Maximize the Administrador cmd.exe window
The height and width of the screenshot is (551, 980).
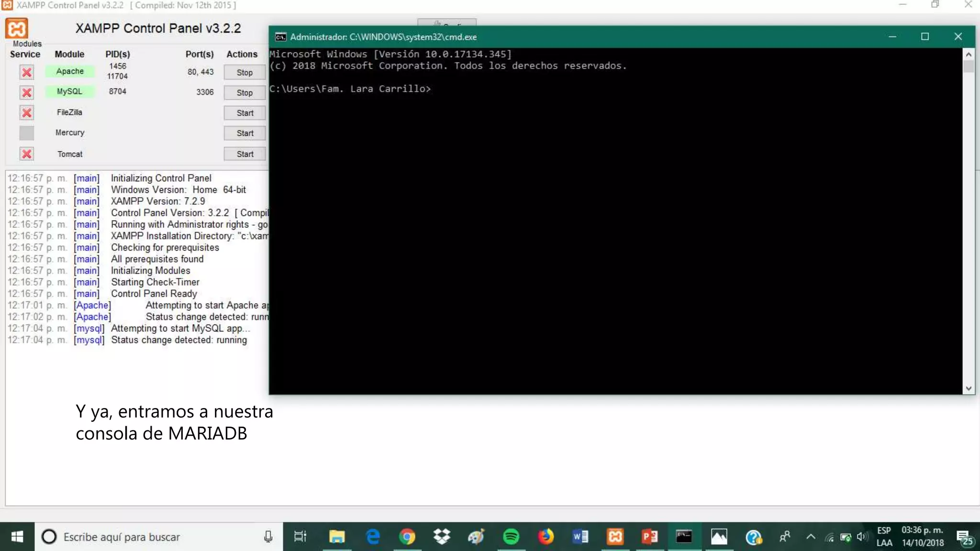tap(925, 37)
